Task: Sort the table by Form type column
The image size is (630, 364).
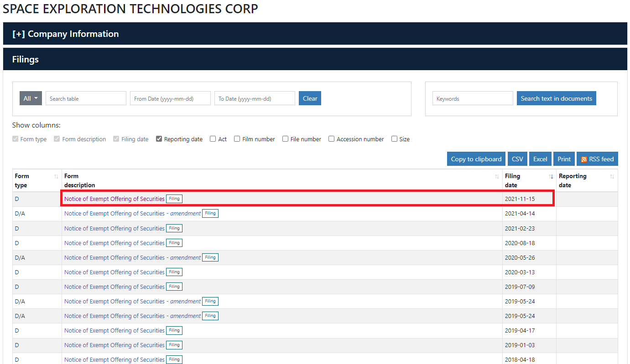Action: click(37, 180)
